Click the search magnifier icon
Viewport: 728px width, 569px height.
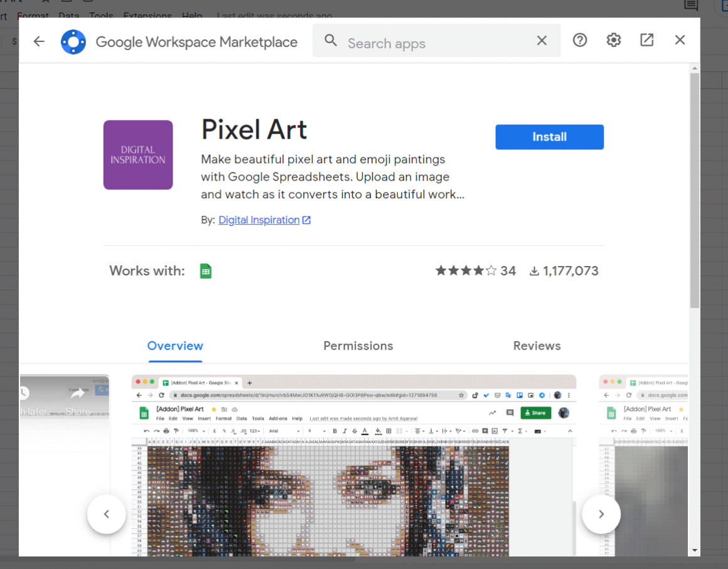point(331,40)
